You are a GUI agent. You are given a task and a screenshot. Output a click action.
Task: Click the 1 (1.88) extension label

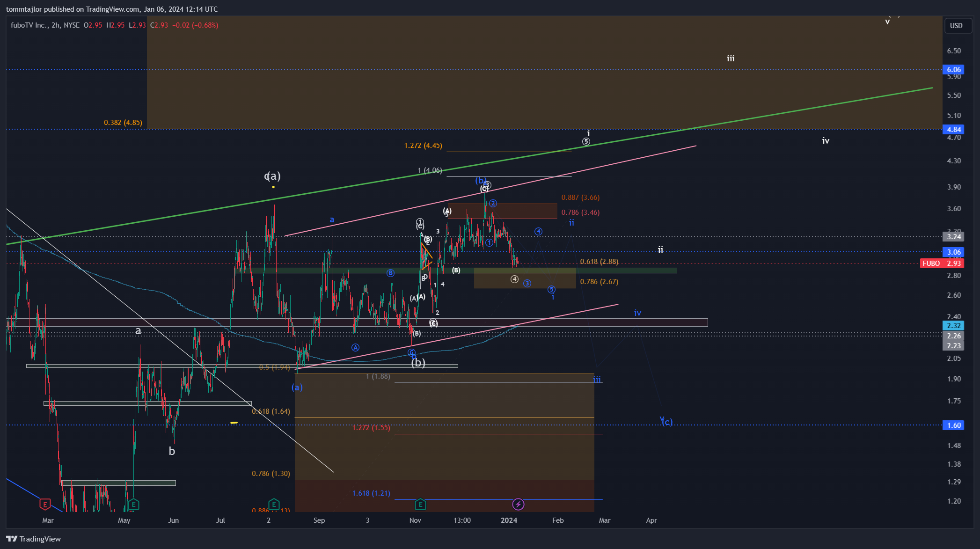[378, 376]
